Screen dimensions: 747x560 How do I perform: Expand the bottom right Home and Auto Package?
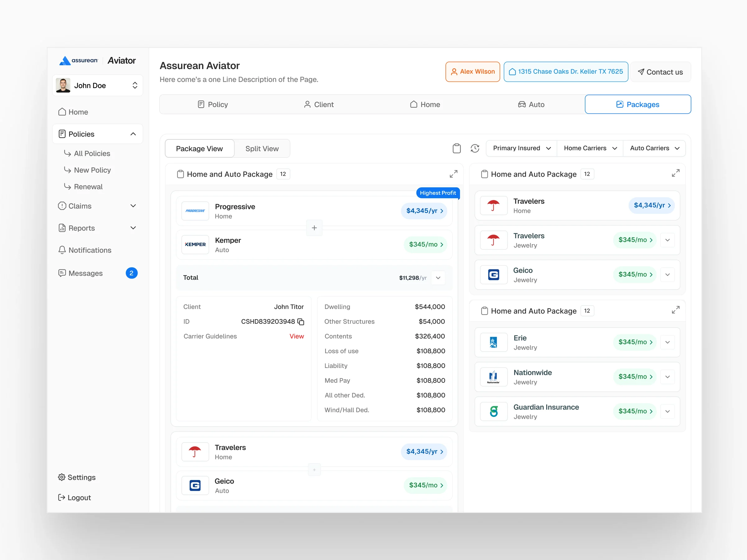pyautogui.click(x=675, y=310)
